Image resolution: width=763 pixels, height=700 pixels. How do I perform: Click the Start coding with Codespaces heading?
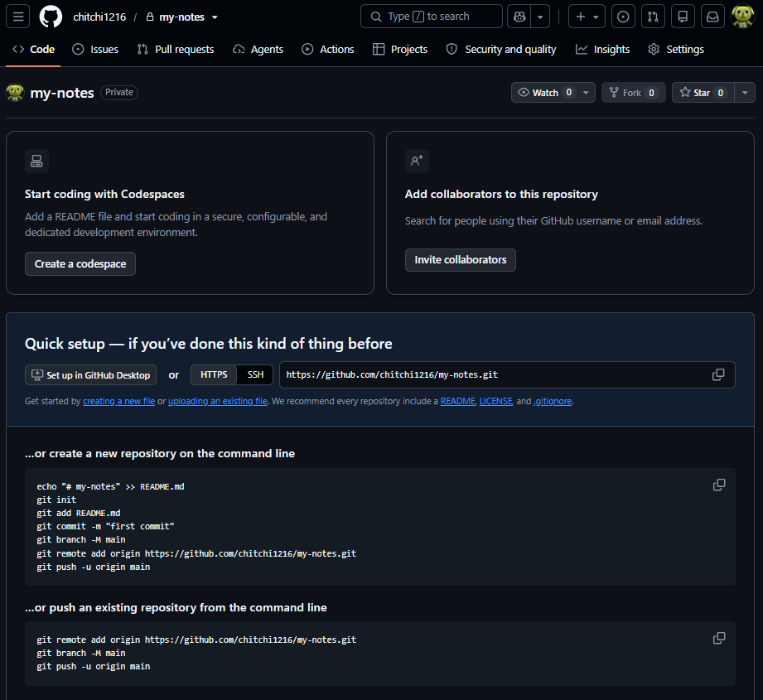(104, 194)
